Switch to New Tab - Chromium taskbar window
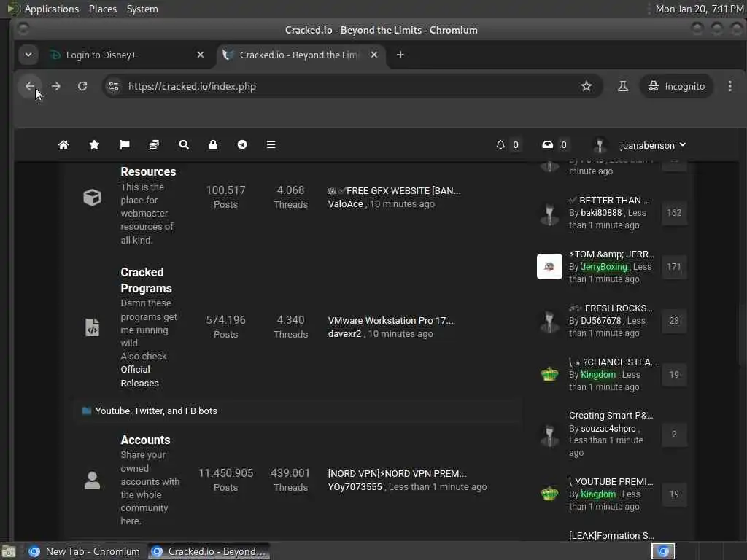747x560 pixels. click(85, 551)
